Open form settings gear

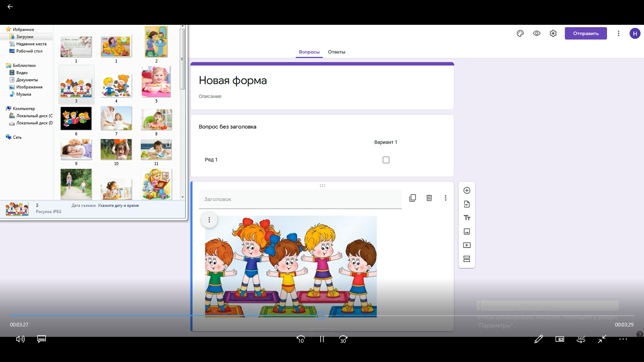[x=553, y=34]
